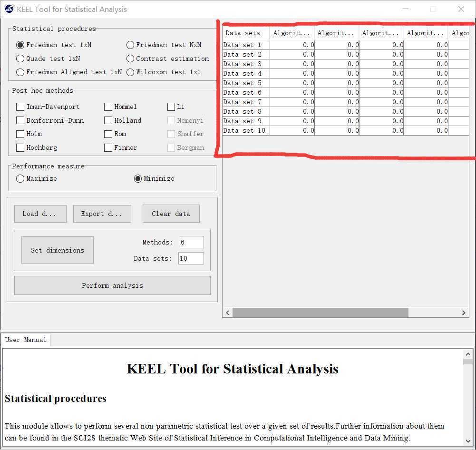Close the KEEL tool window
The image size is (476, 450).
tap(461, 9)
